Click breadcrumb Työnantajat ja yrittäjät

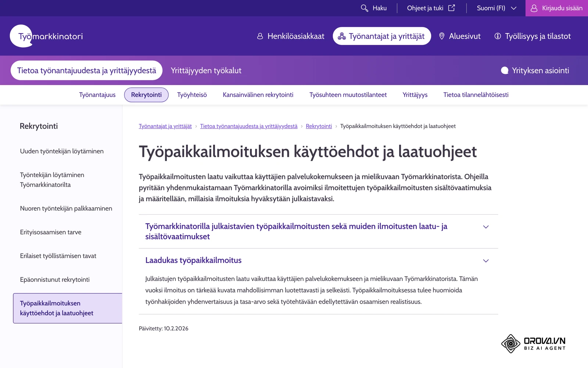[165, 126]
